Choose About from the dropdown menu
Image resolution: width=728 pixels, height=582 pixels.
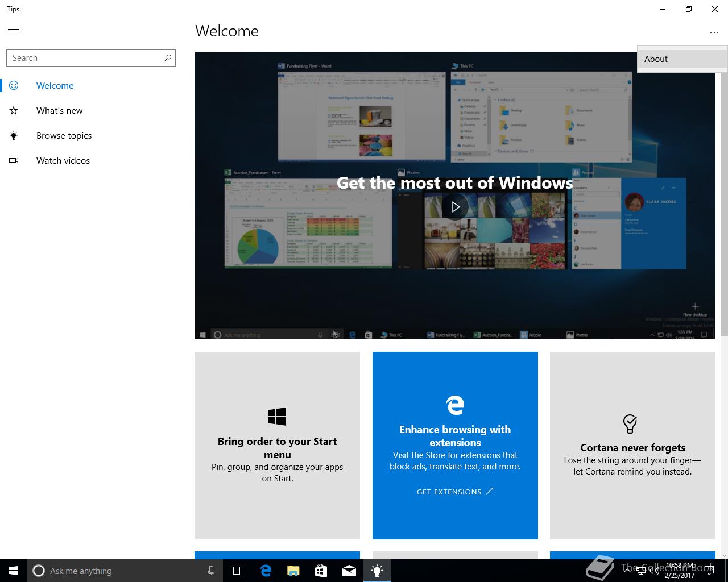click(682, 59)
